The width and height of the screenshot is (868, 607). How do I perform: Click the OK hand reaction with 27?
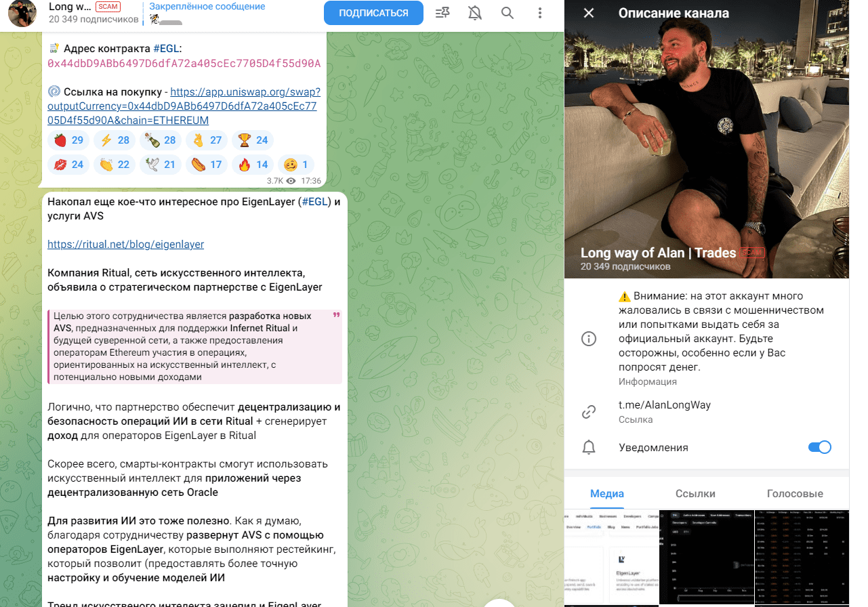pyautogui.click(x=207, y=140)
